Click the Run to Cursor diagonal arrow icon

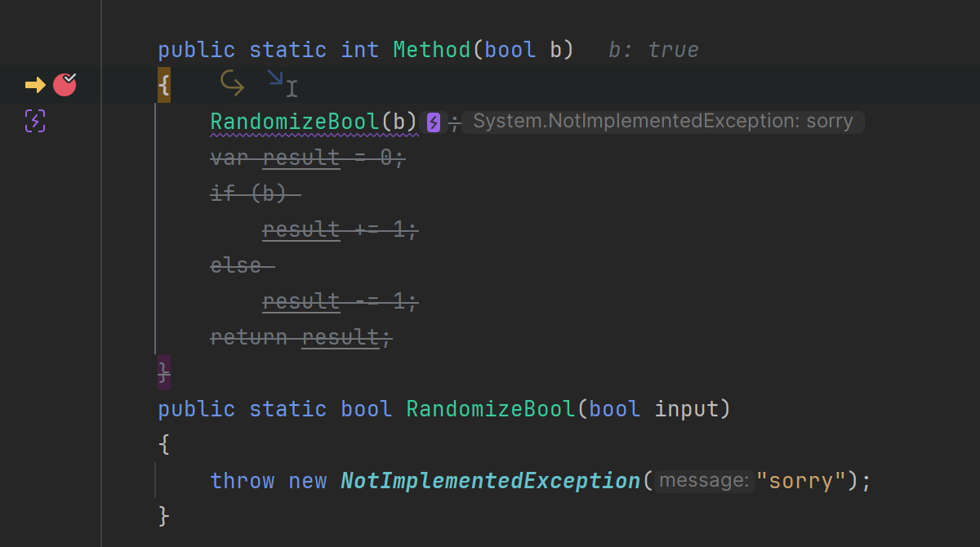click(x=276, y=78)
